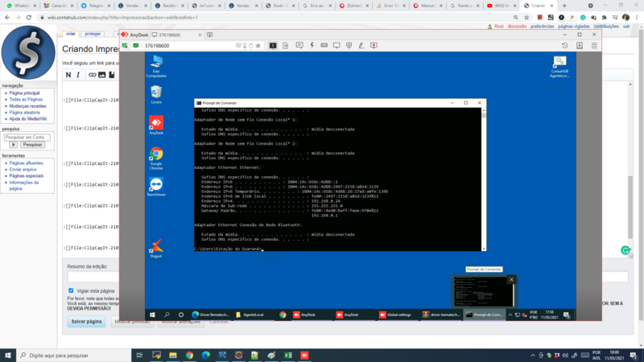The width and height of the screenshot is (644, 362).
Task: Click the Salvar página button
Action: (86, 321)
